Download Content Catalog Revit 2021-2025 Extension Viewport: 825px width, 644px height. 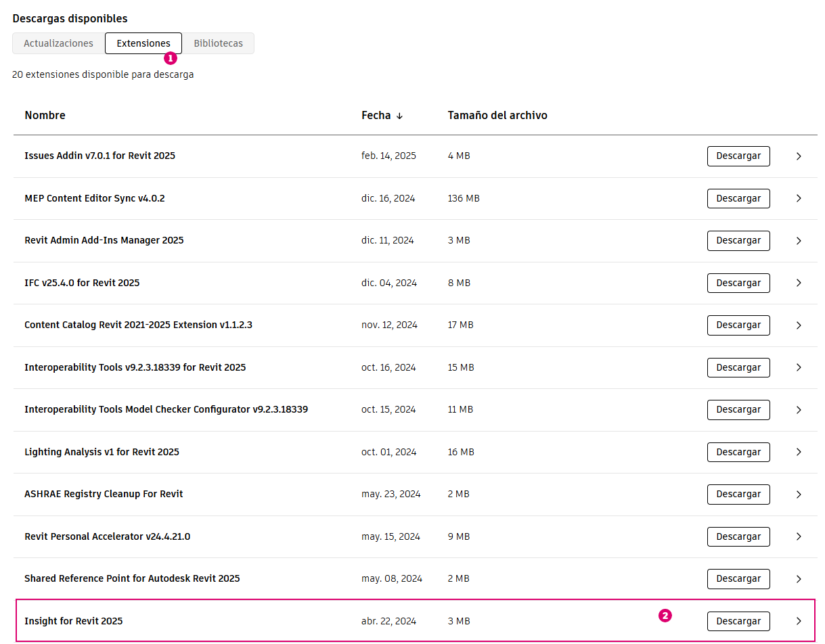(x=738, y=325)
